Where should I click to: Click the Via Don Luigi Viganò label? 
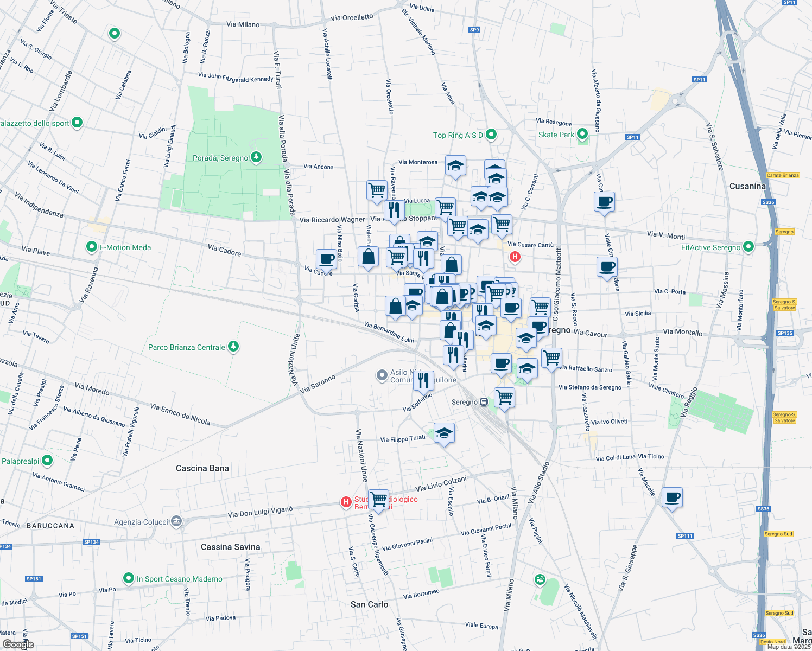(x=260, y=512)
